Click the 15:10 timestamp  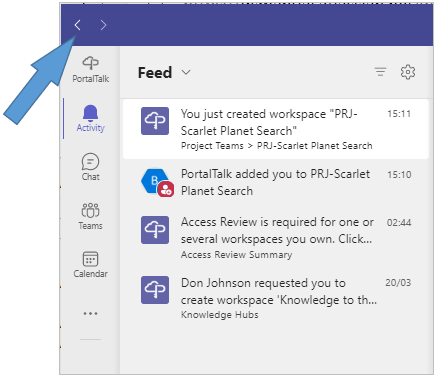point(399,175)
